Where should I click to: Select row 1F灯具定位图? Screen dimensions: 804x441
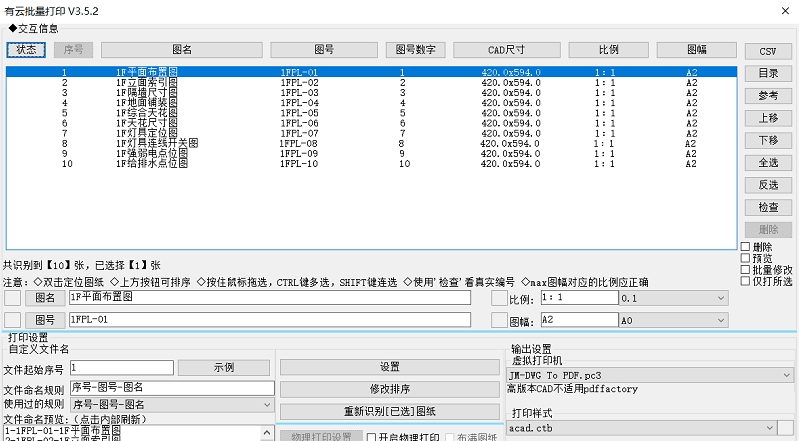tap(371, 133)
